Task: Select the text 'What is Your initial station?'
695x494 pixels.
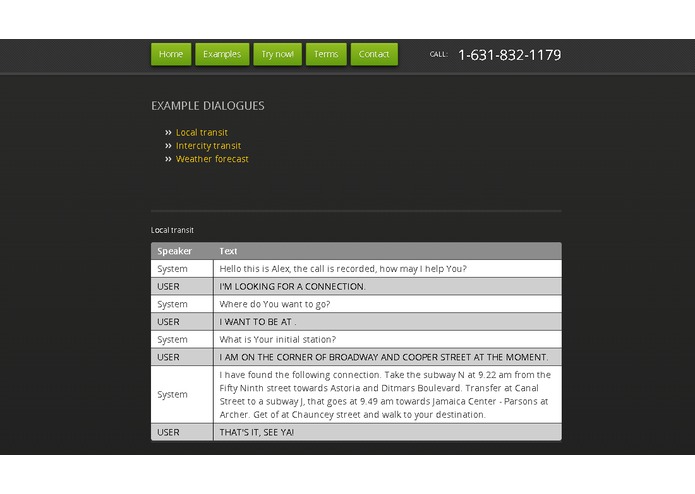Action: [278, 340]
